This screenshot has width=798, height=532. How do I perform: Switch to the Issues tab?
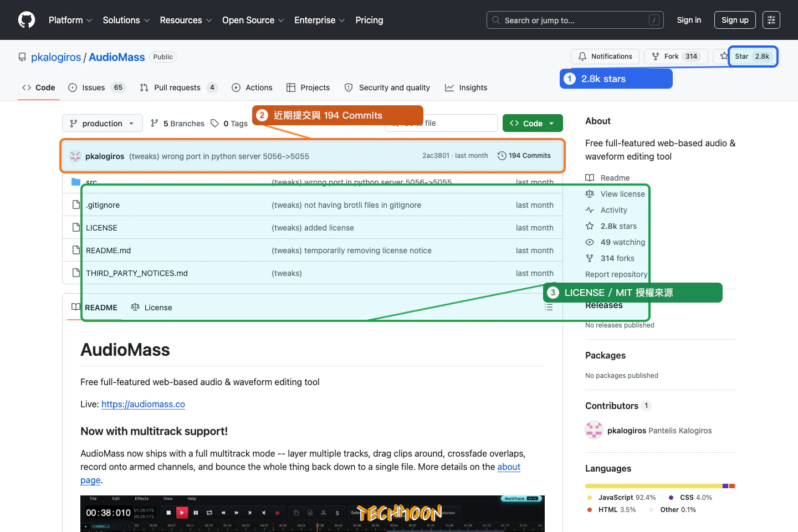click(x=97, y=88)
